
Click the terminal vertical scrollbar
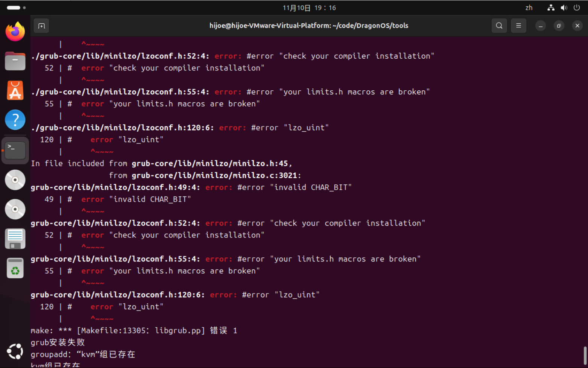pyautogui.click(x=585, y=355)
